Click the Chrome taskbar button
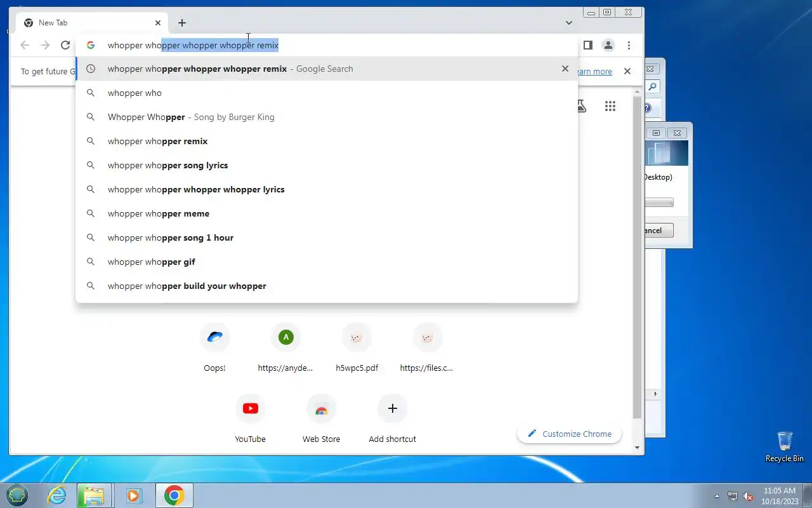Viewport: 812px width, 508px height. 174,495
